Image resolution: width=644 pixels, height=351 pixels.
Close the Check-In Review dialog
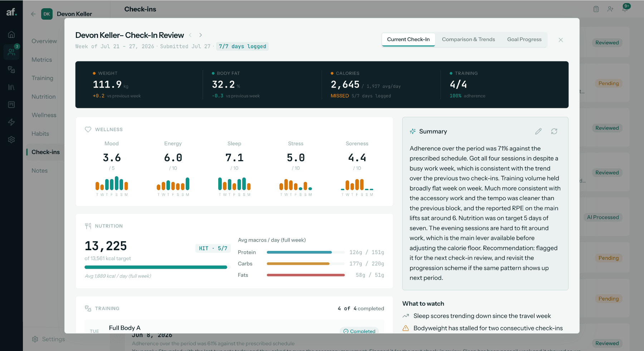(561, 40)
